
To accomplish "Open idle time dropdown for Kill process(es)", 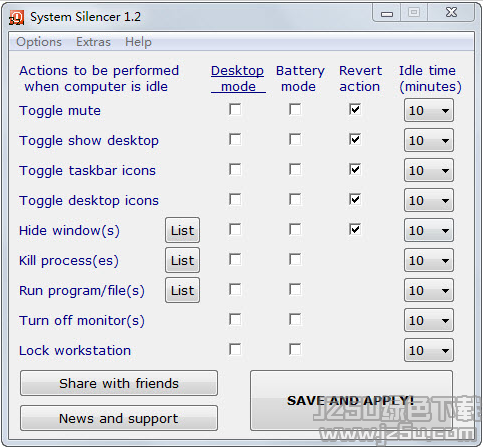I will (429, 260).
